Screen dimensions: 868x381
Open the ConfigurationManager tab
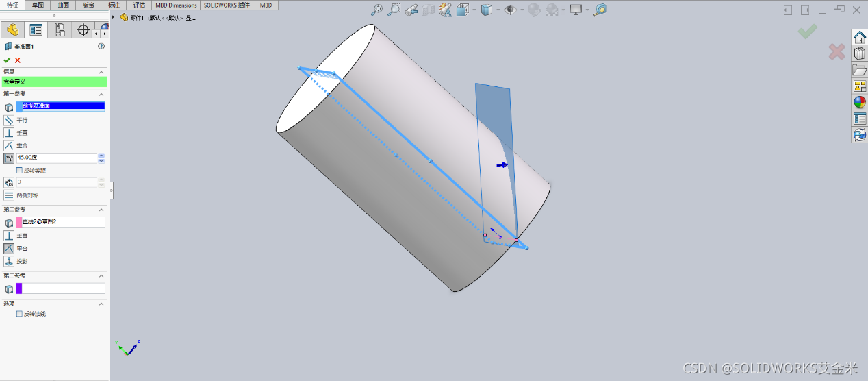[60, 30]
